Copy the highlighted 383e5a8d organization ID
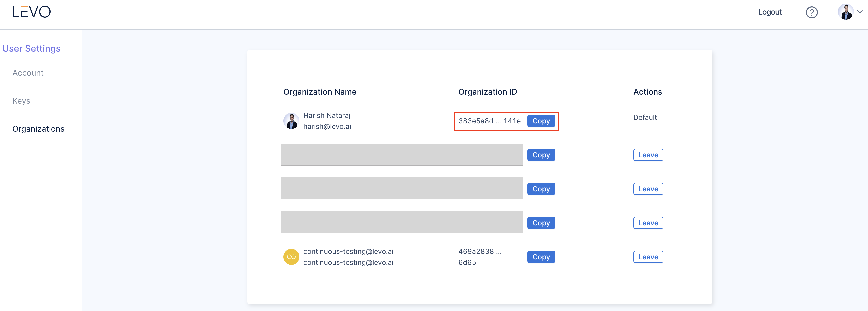 (541, 121)
